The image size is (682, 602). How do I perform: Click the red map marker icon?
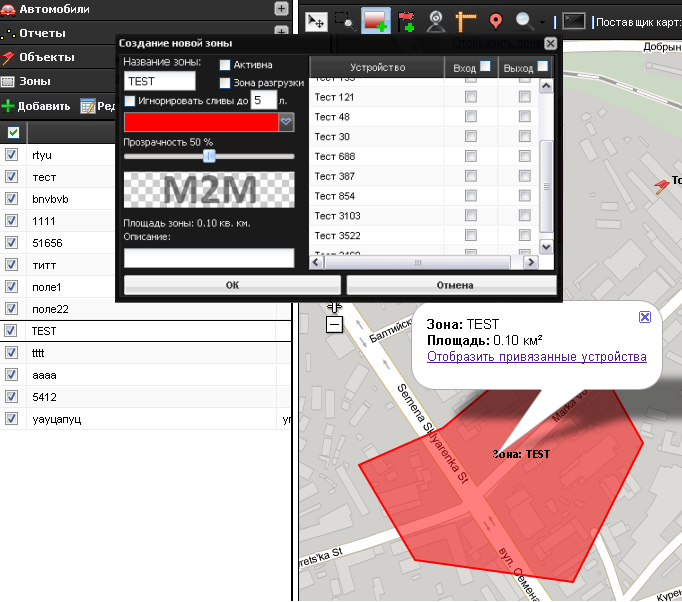point(496,20)
